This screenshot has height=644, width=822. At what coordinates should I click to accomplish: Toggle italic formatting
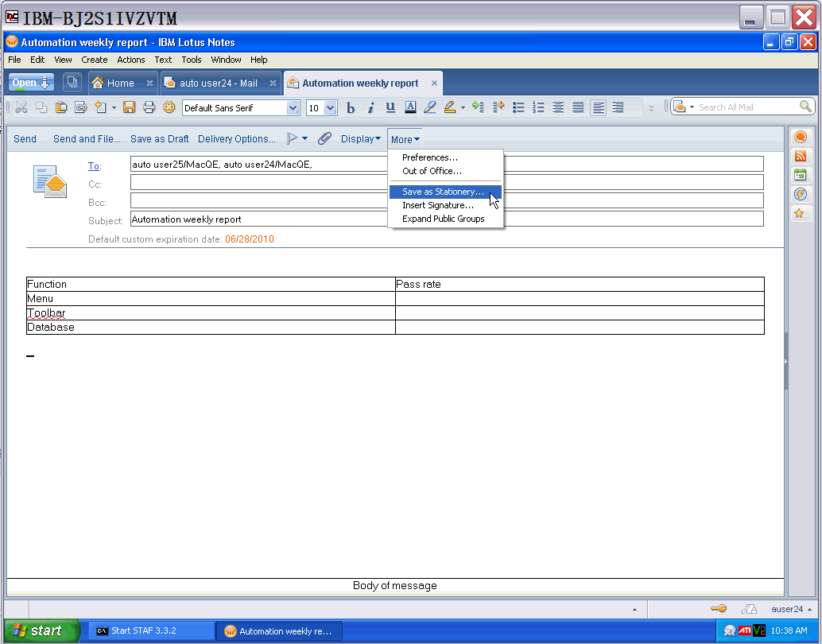(x=370, y=107)
